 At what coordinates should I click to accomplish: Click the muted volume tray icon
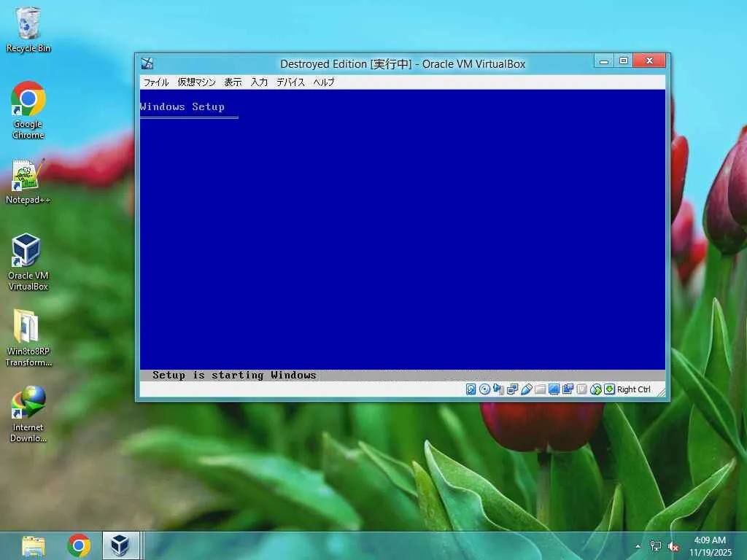[673, 547]
